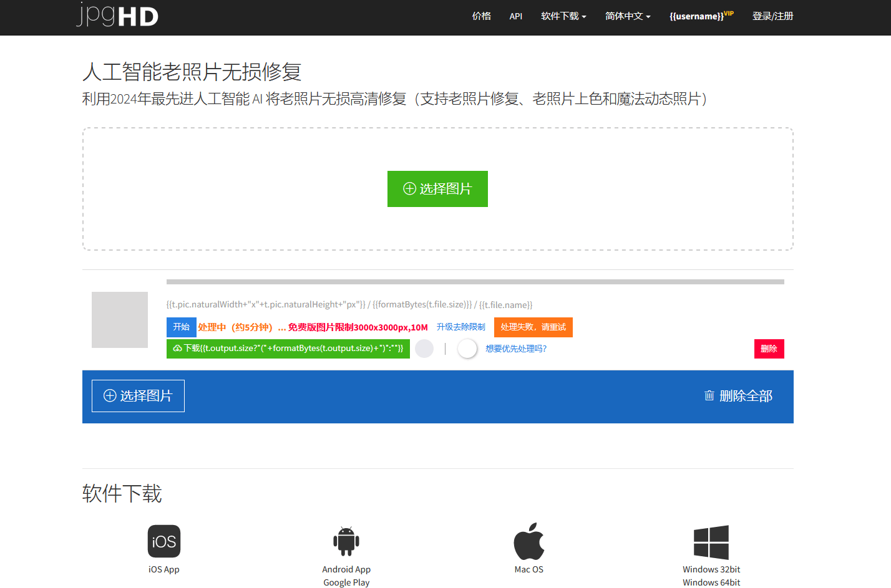Open the Android App link

pos(346,569)
